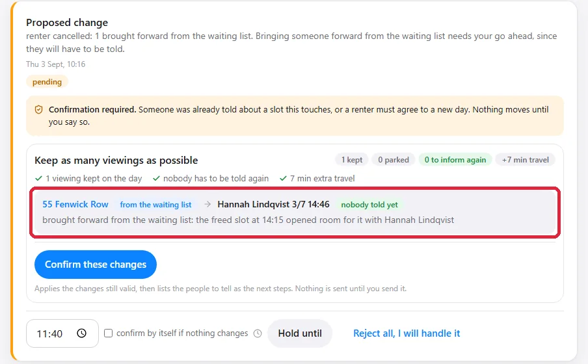
Task: Click the '+7 min travel' chip
Action: (x=526, y=160)
